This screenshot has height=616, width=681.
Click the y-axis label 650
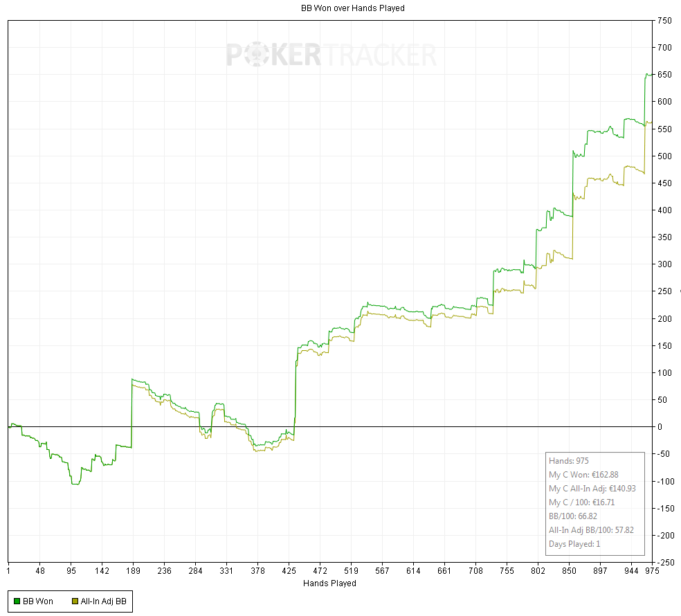[x=664, y=75]
